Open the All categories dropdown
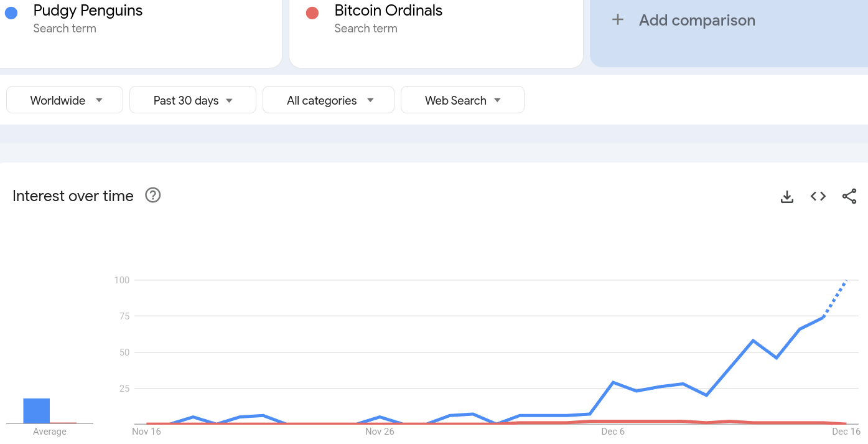The width and height of the screenshot is (868, 444). coord(329,100)
